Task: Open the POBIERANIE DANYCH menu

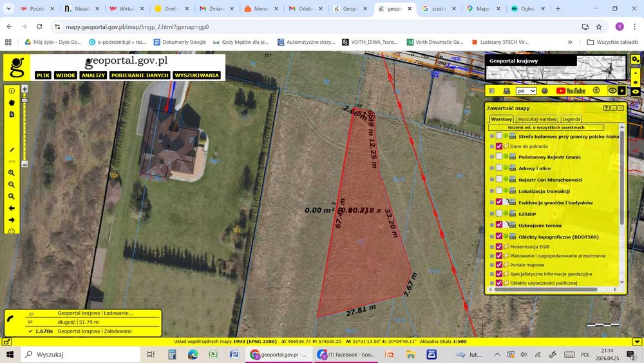Action: click(x=140, y=75)
